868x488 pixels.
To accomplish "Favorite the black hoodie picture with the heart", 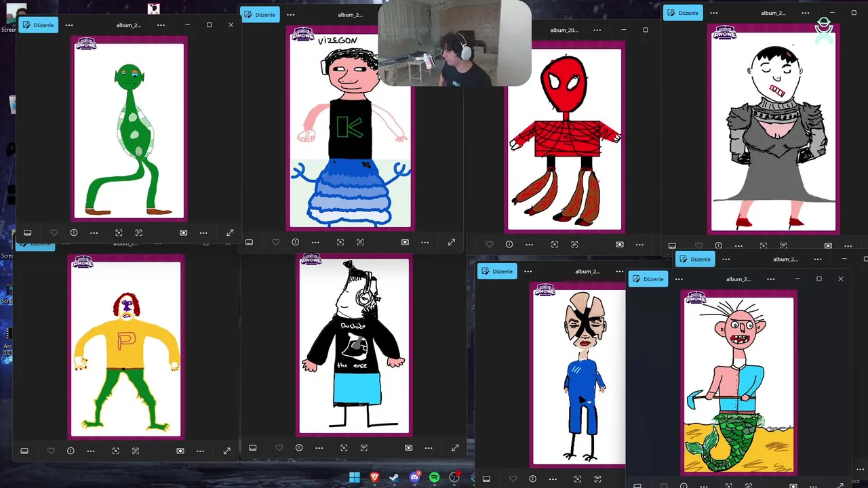I will click(x=279, y=447).
